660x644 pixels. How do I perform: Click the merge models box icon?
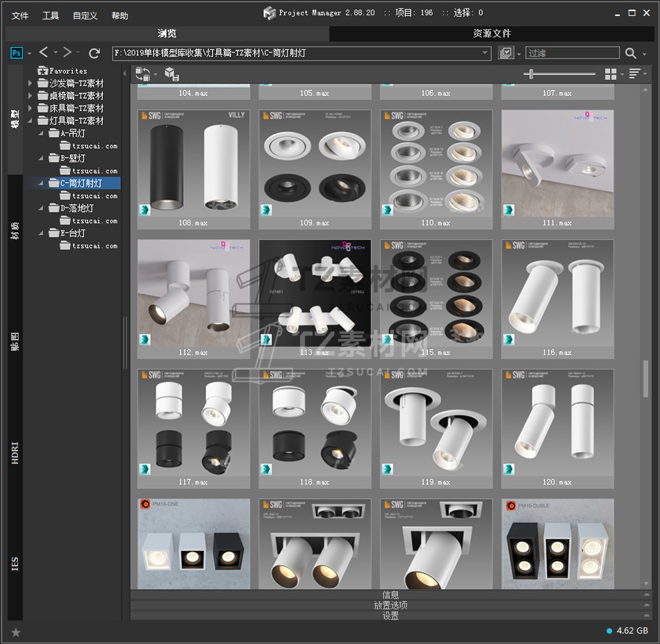172,74
